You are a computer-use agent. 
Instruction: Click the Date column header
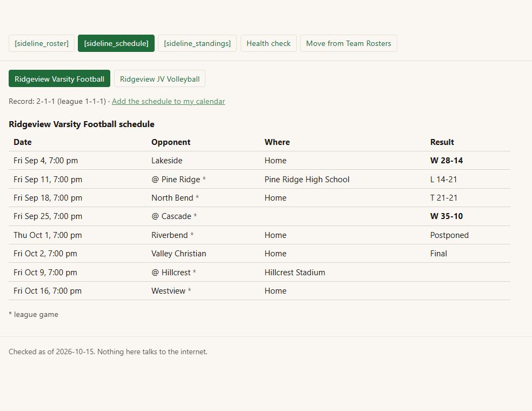(x=22, y=142)
